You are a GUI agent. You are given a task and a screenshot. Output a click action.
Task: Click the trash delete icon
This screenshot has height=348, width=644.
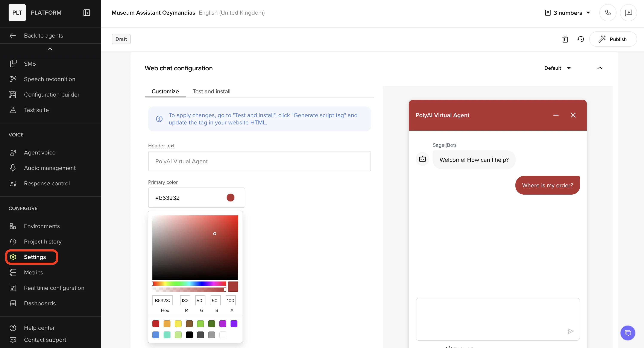(565, 39)
